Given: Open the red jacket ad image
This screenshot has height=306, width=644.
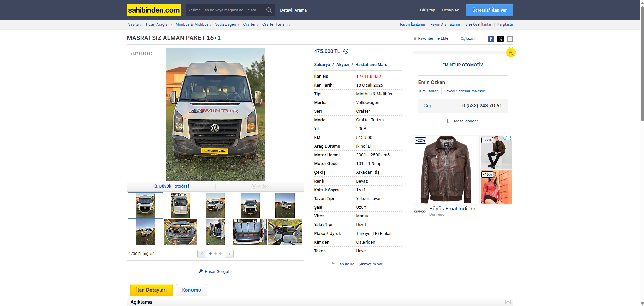Looking at the screenshot, I should [496, 187].
